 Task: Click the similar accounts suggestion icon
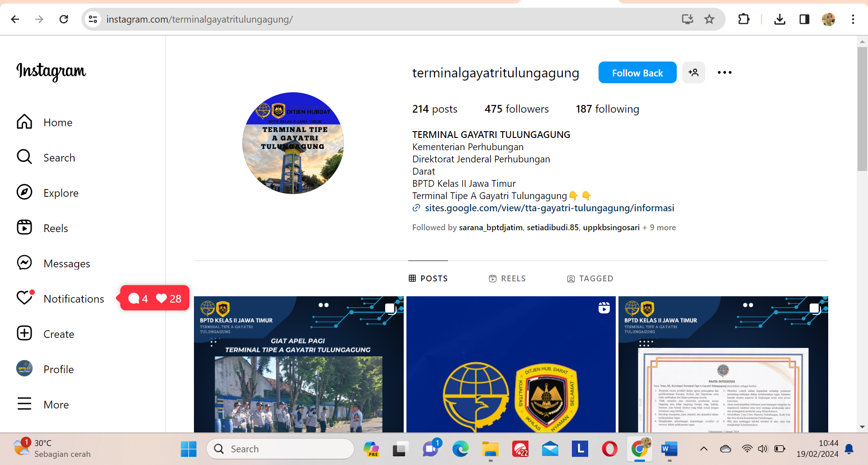point(693,72)
